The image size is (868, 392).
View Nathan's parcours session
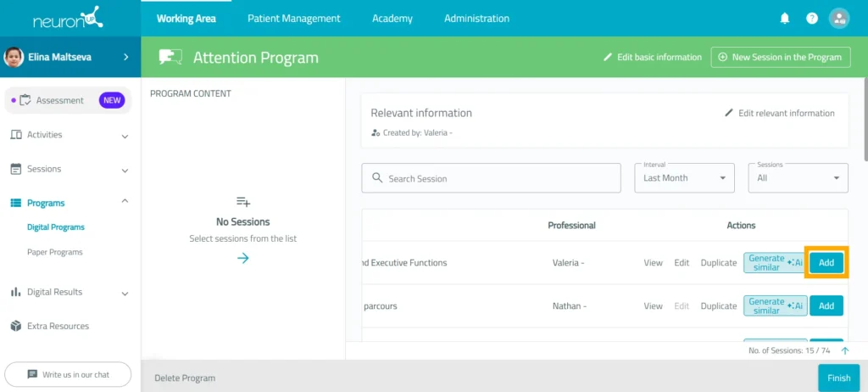[x=654, y=306]
